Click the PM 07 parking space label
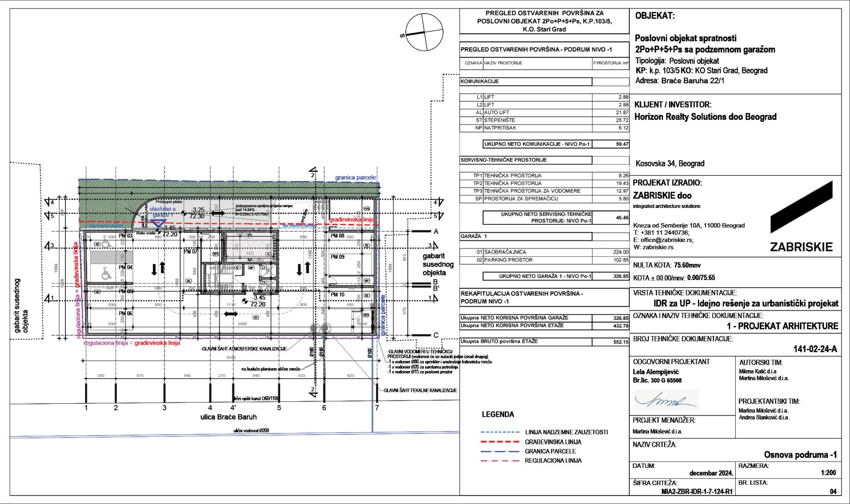This screenshot has height=504, width=850. coord(190,252)
